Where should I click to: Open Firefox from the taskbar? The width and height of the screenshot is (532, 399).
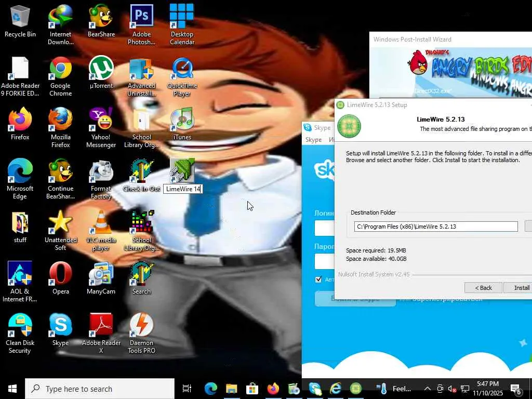tap(273, 389)
